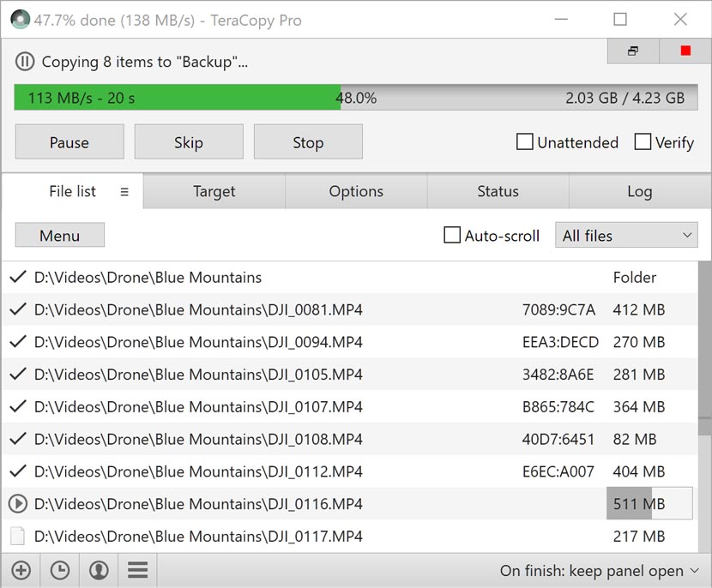
Task: Click the TeraCopy app icon in title bar
Action: [x=19, y=19]
